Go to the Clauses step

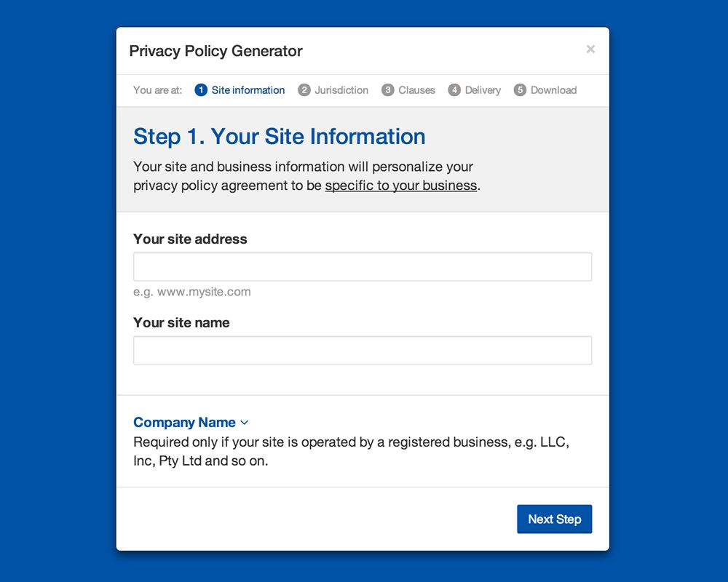[x=416, y=89]
